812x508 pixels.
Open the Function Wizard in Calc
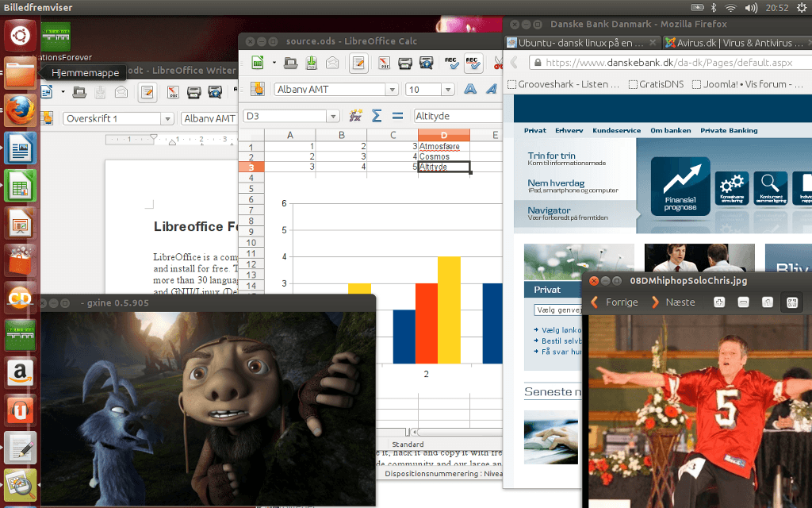click(x=355, y=116)
